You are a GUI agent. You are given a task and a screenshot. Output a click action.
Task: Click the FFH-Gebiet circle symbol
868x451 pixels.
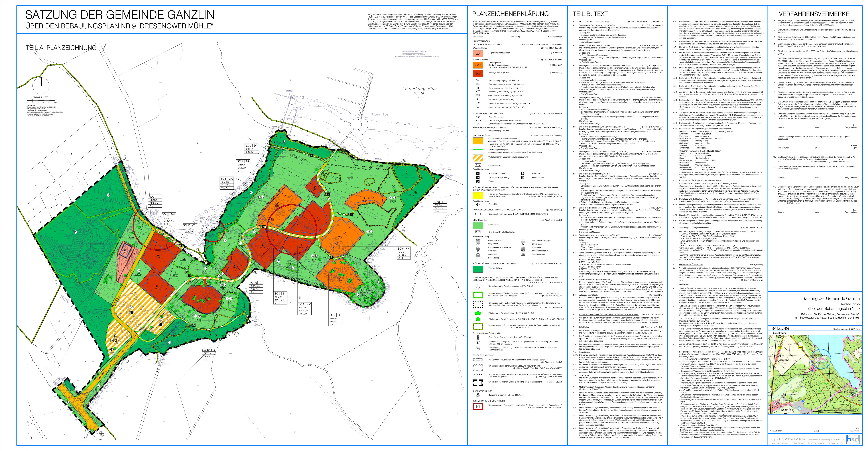point(478,348)
